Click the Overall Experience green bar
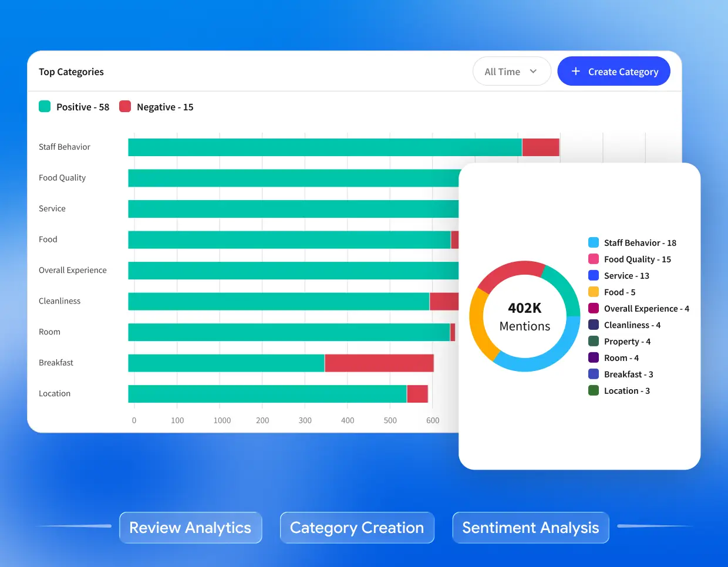728x567 pixels. (x=294, y=271)
